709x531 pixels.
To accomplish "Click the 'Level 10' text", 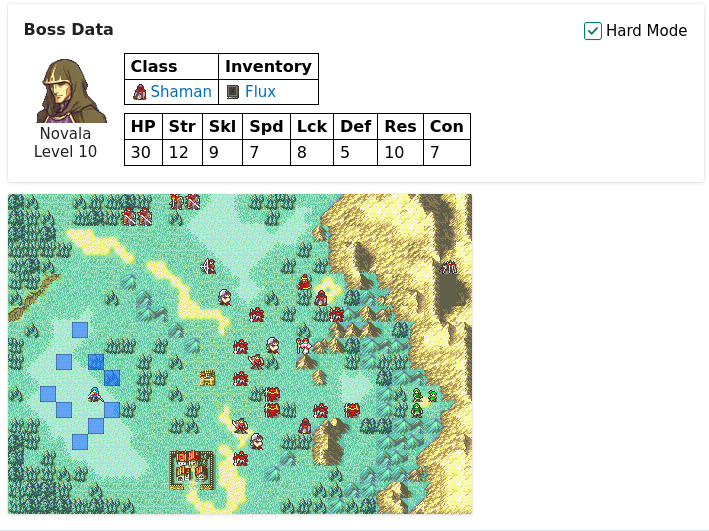I will click(65, 151).
